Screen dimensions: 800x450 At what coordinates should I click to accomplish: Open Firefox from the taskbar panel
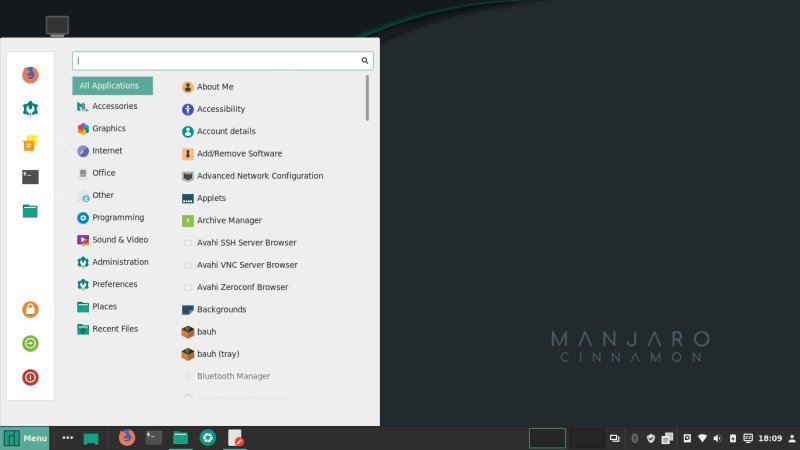pos(126,437)
